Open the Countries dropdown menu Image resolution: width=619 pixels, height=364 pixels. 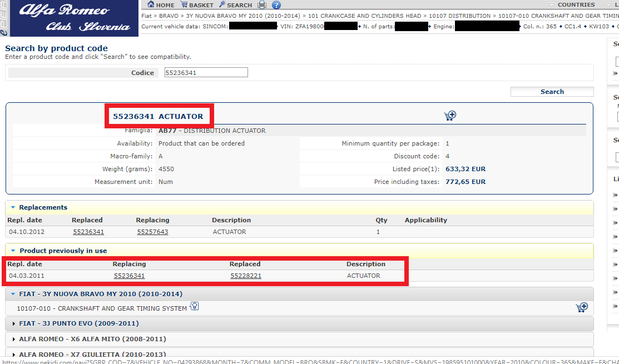point(576,4)
